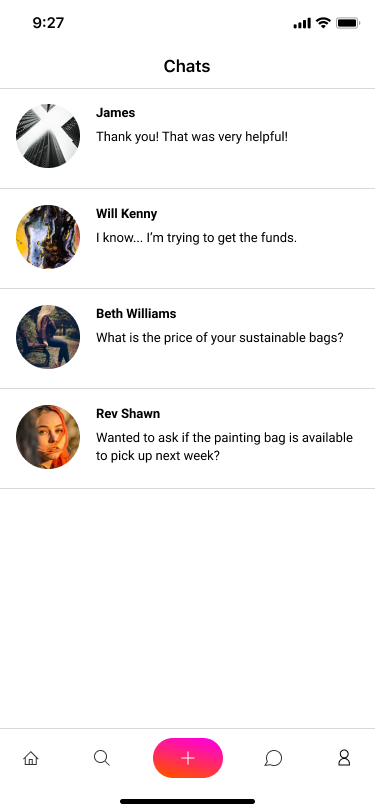Open search with magnifying glass icon
The image size is (375, 812).
(102, 758)
